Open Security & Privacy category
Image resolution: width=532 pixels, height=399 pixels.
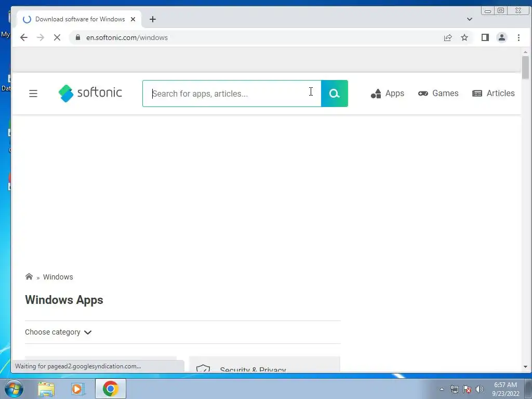tap(264, 365)
